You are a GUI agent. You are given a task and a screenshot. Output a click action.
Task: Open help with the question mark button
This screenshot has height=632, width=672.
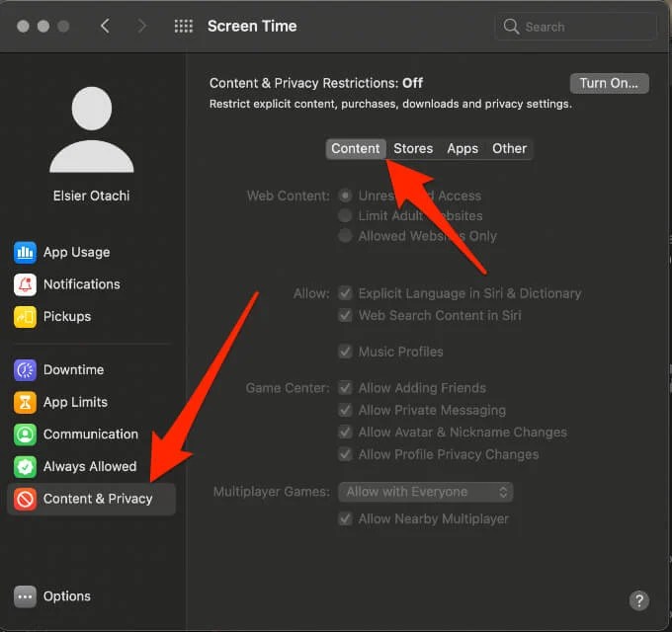pyautogui.click(x=639, y=600)
